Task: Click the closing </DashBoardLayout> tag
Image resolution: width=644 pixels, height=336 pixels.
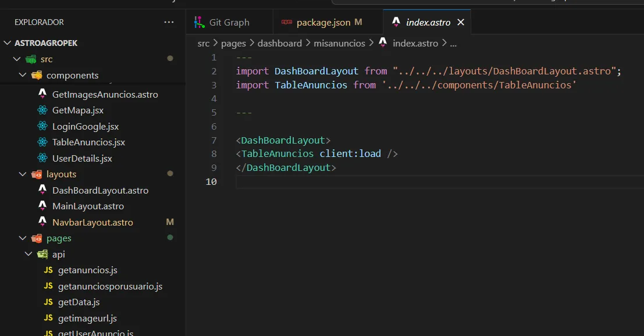Action: pyautogui.click(x=286, y=168)
